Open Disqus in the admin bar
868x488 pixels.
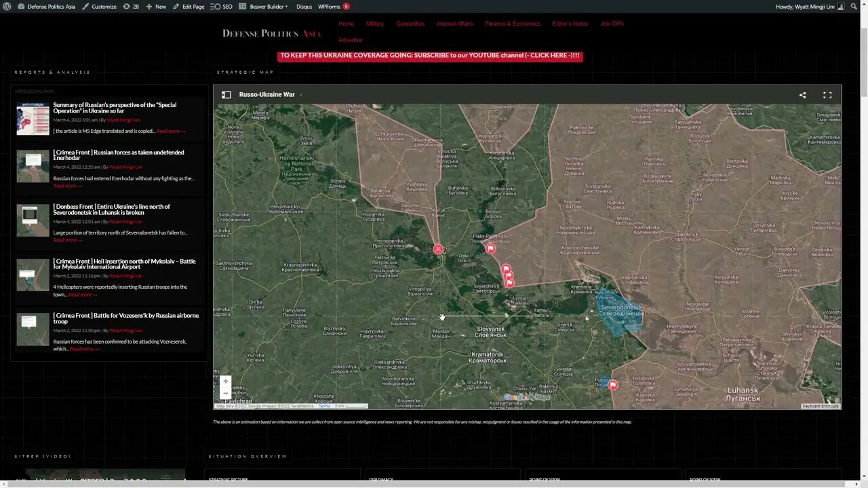point(304,6)
